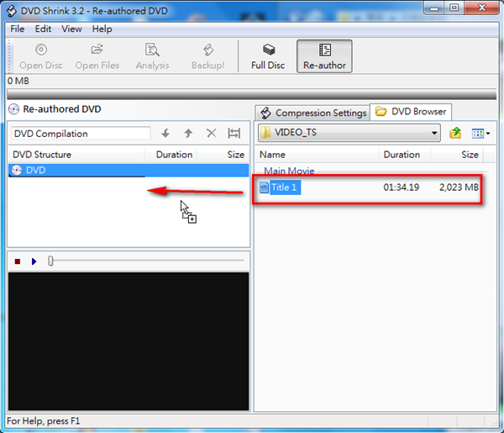
Task: Select Title 1 in the Main Movie list
Action: (284, 187)
